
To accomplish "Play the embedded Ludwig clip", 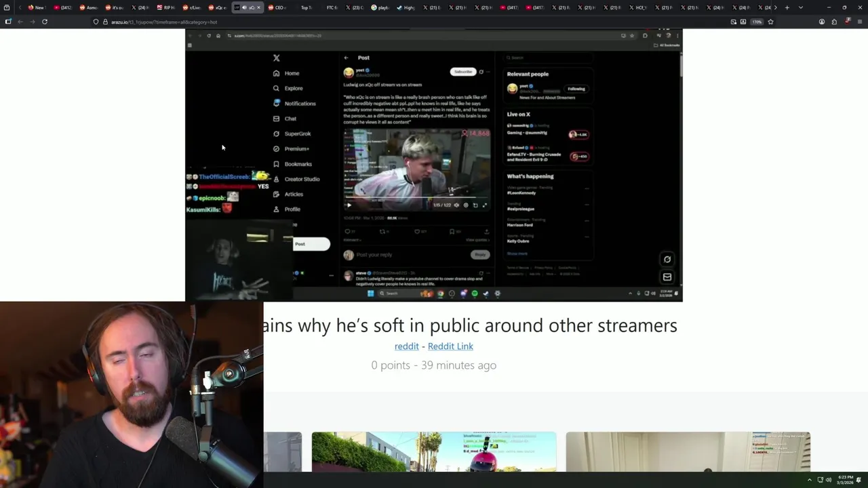I will click(349, 205).
